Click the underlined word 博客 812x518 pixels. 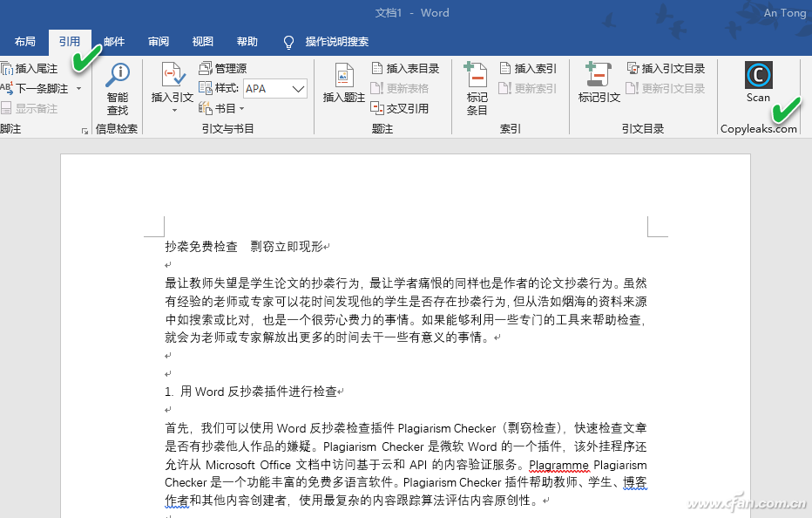pos(634,483)
